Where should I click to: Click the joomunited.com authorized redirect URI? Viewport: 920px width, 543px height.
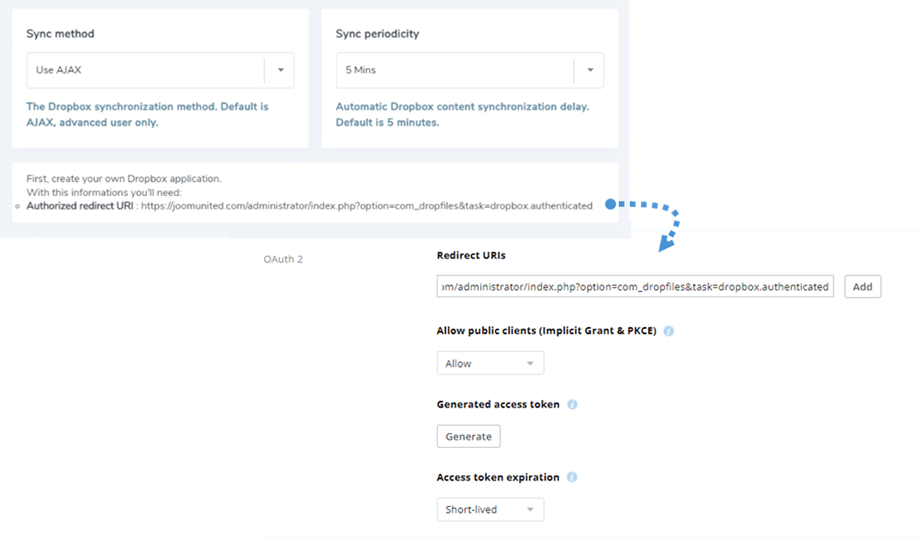pyautogui.click(x=366, y=206)
